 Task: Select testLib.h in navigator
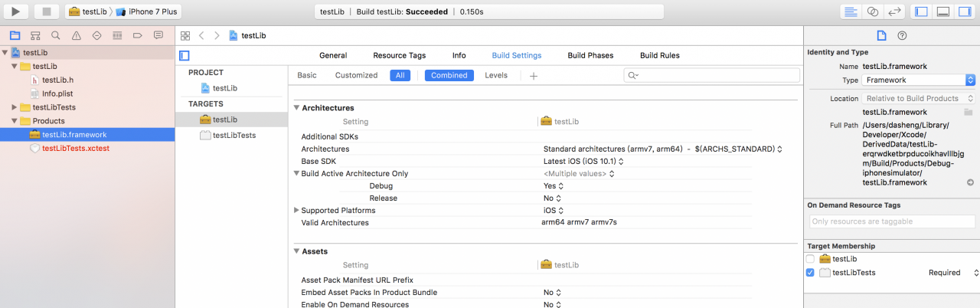[57, 80]
